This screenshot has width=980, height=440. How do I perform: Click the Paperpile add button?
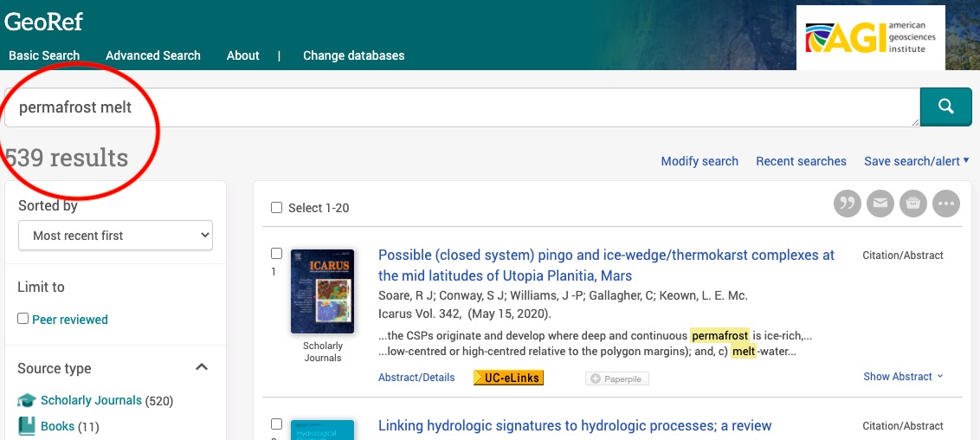[617, 379]
